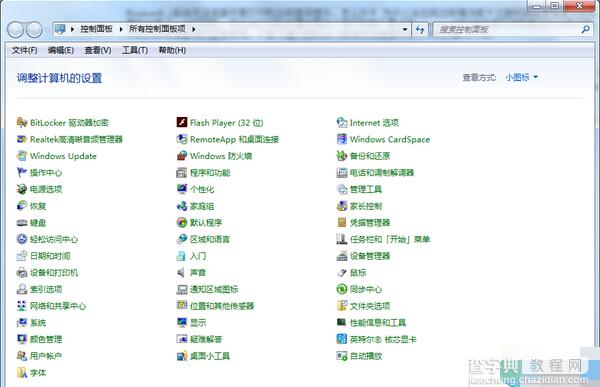Screen dimensions: 600x387
Task: Expand arrow after 所有控制面板项 breadcrumb
Action: click(194, 29)
